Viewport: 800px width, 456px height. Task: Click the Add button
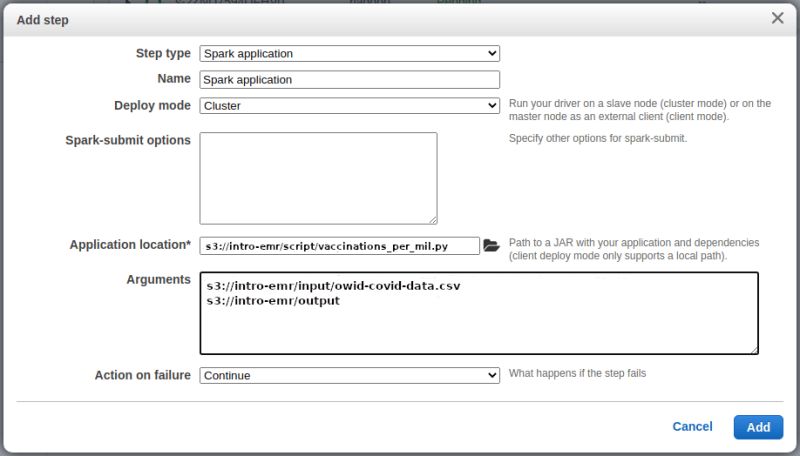758,427
